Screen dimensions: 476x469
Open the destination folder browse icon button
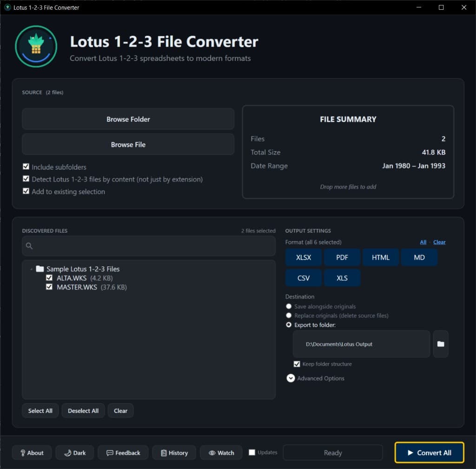(x=441, y=344)
